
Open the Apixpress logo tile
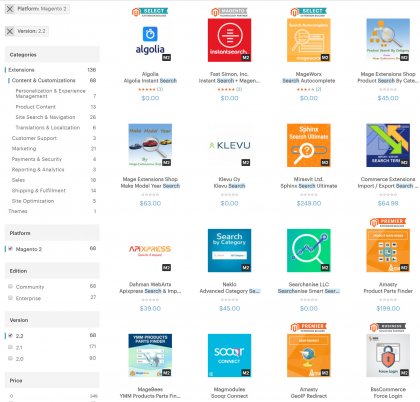pyautogui.click(x=150, y=250)
